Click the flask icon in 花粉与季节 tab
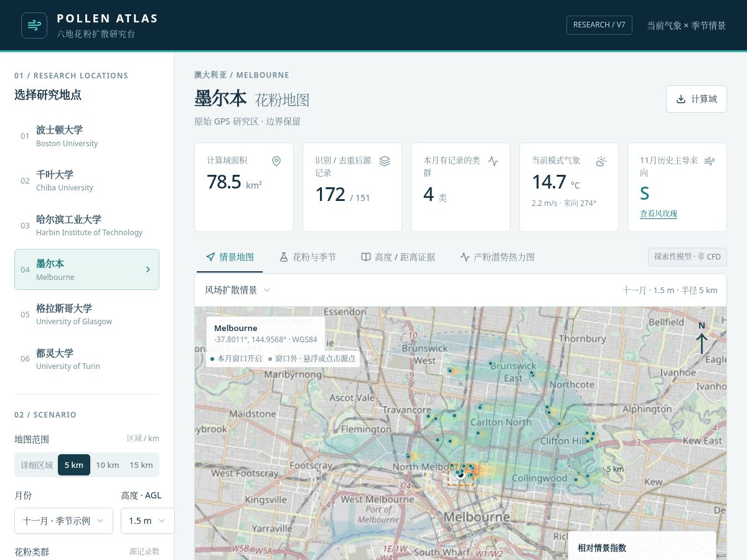This screenshot has height=560, width=747. 283,257
